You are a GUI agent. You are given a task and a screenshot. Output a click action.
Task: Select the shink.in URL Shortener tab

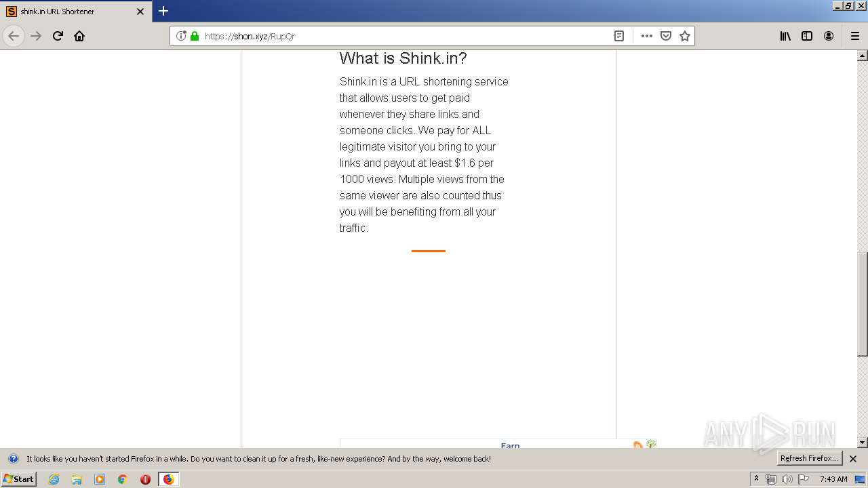[x=75, y=12]
